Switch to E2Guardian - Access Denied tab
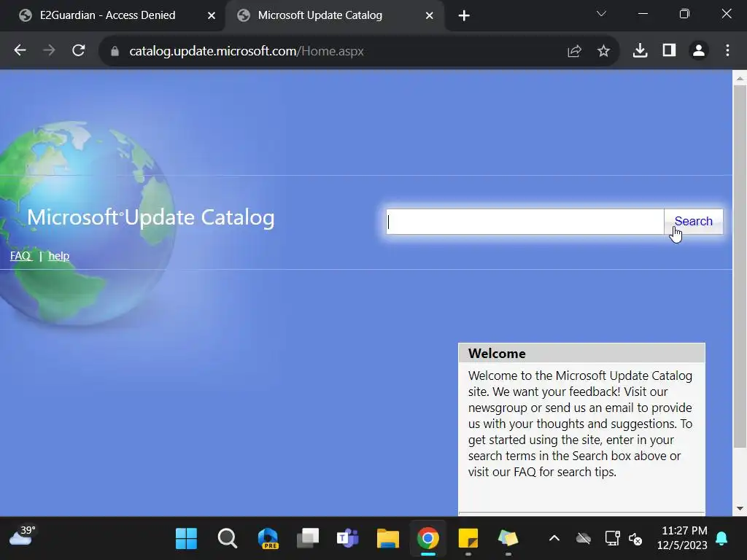Screen dimensions: 747x560 107,15
